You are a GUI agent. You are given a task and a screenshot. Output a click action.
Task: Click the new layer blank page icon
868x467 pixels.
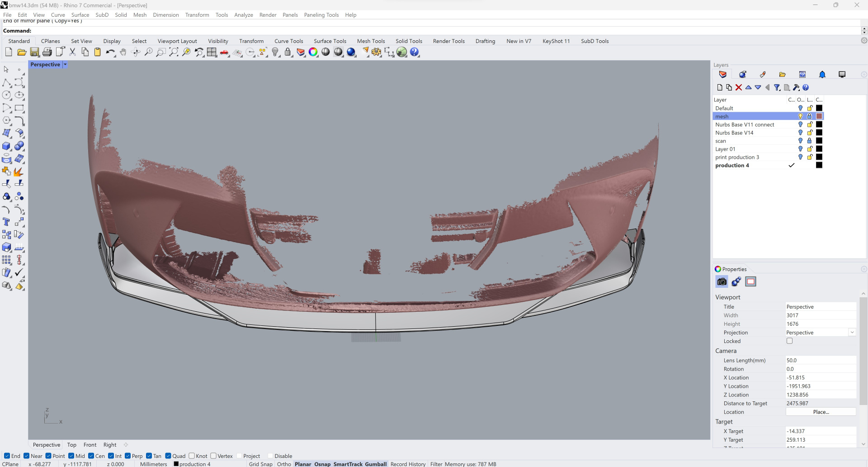(720, 87)
